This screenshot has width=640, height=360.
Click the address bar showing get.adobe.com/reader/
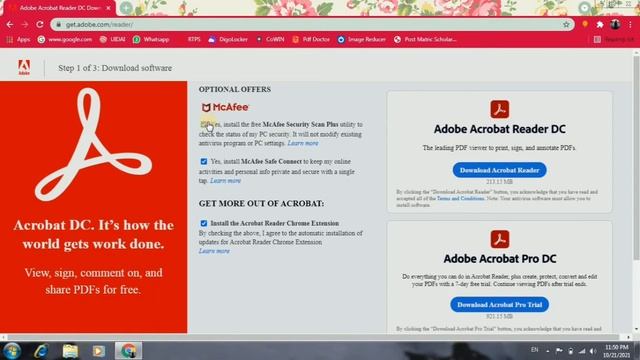(x=313, y=24)
